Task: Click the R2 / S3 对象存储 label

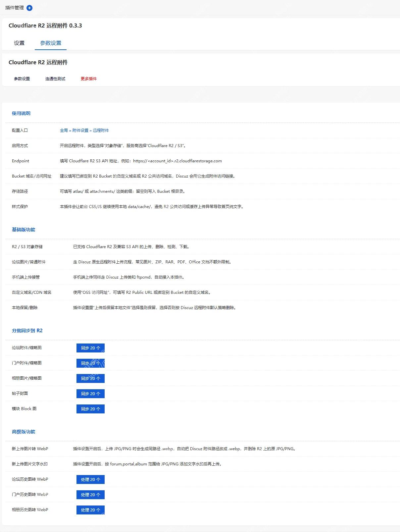Action: click(27, 247)
